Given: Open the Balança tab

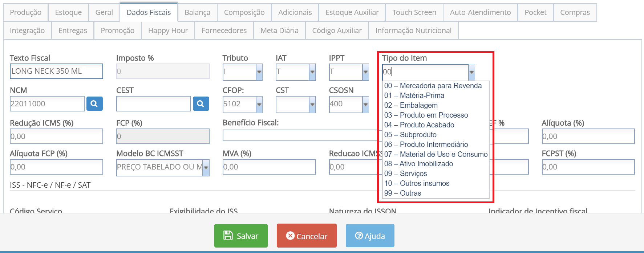Looking at the screenshot, I should click(x=197, y=12).
